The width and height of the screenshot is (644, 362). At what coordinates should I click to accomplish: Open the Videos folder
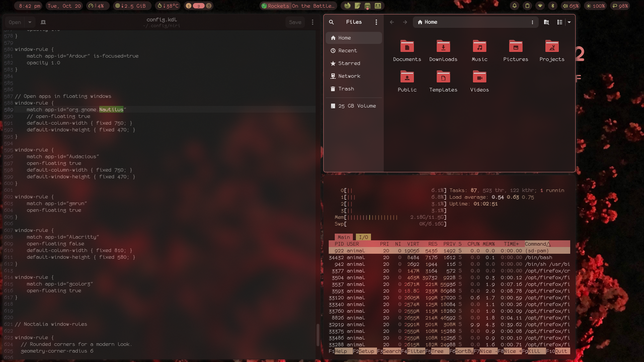coord(479,81)
